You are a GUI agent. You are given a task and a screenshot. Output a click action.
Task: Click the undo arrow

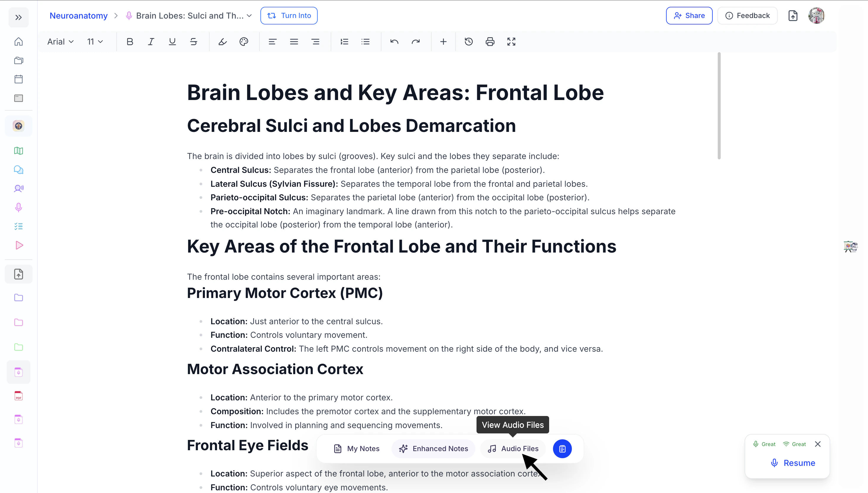click(394, 42)
